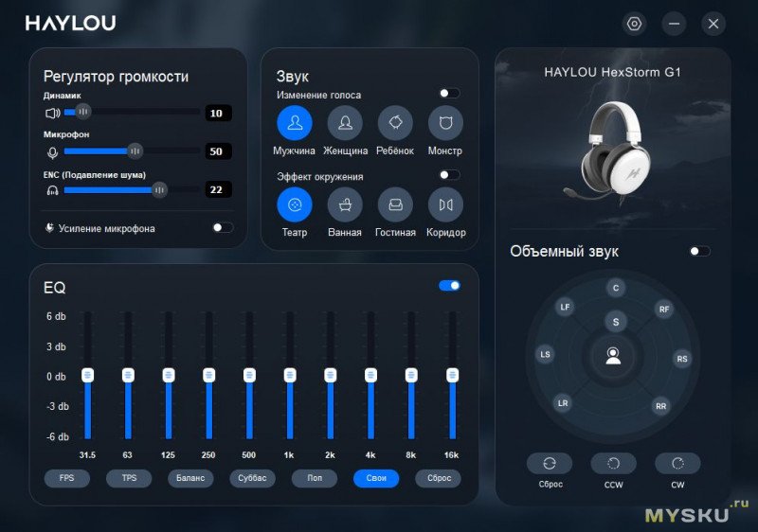Disable the EQ toggle switch
Screen dimensions: 758x532
tap(449, 285)
